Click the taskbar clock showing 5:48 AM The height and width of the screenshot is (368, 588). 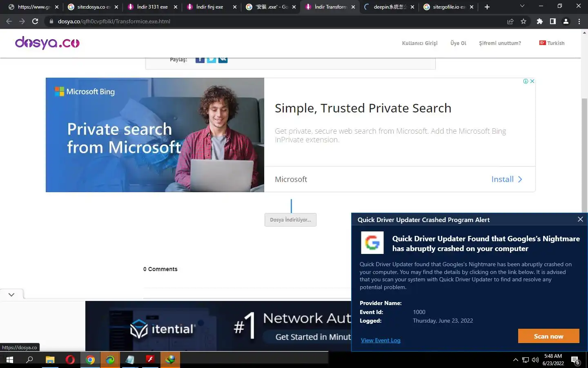(553, 360)
